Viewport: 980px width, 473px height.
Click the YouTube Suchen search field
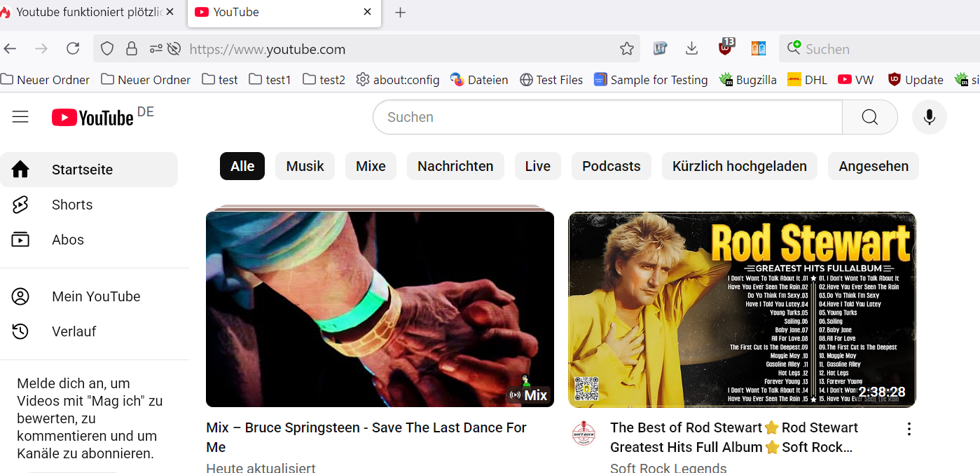pyautogui.click(x=607, y=117)
